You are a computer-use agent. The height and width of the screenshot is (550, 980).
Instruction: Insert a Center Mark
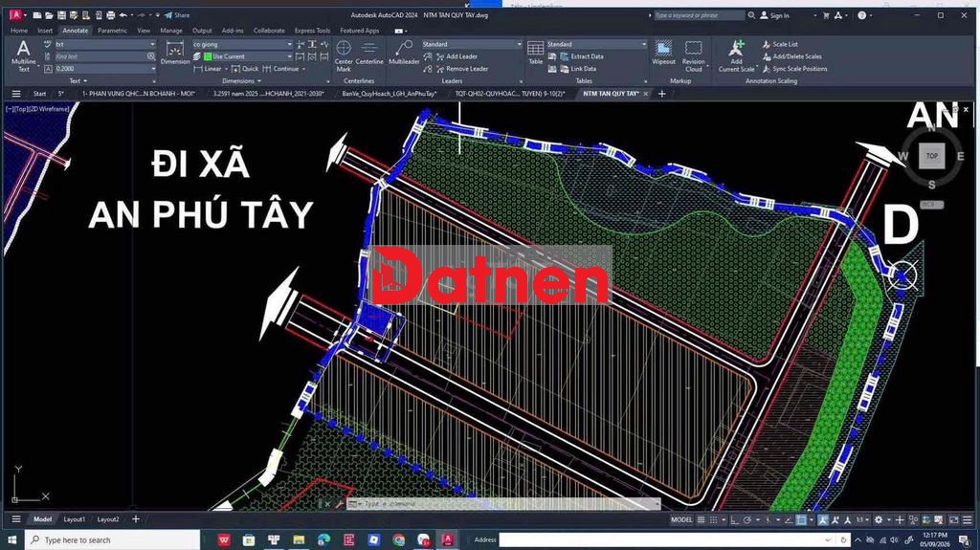click(x=344, y=55)
